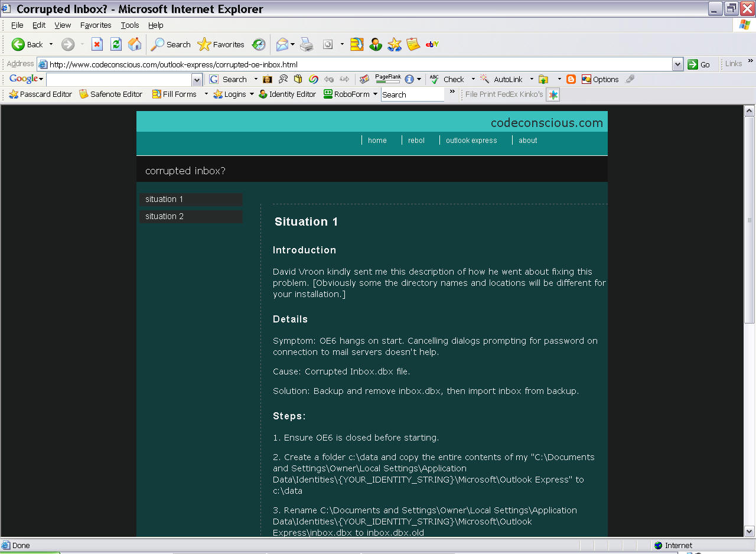Viewport: 756px width, 554px height.
Task: Open the Safenote Editor
Action: point(111,94)
